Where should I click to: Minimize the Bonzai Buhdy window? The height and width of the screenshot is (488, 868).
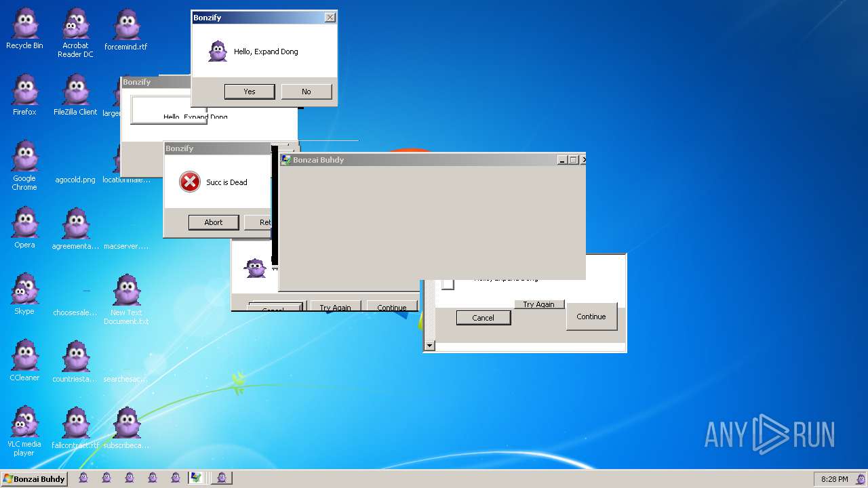point(562,160)
